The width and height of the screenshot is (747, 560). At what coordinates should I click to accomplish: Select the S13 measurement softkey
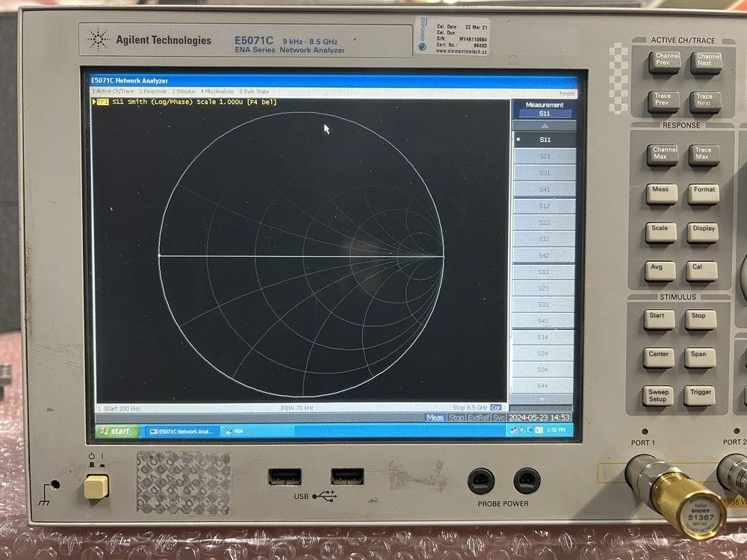[x=544, y=272]
